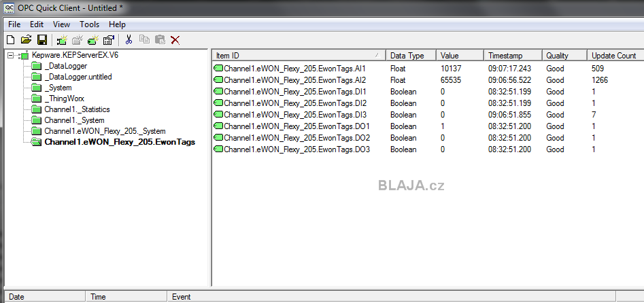Click the _ThingWorx group folder icon
Image resolution: width=644 pixels, height=303 pixels.
(x=37, y=99)
